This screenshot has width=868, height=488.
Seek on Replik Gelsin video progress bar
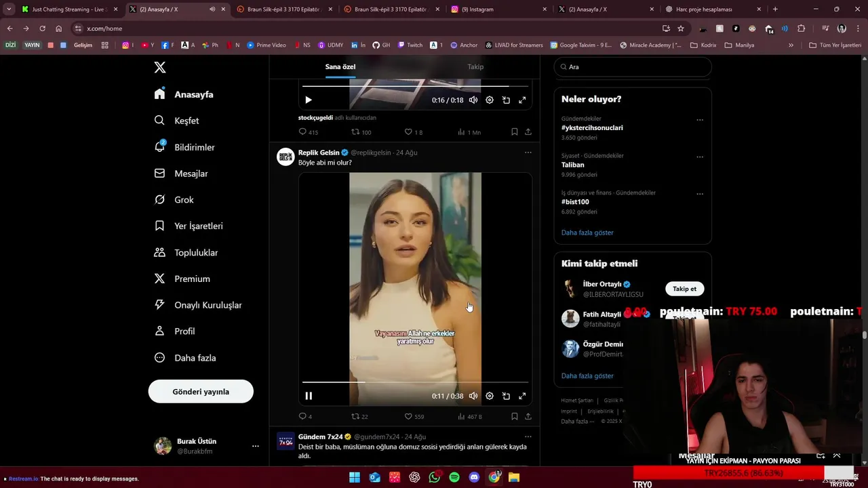coord(415,382)
